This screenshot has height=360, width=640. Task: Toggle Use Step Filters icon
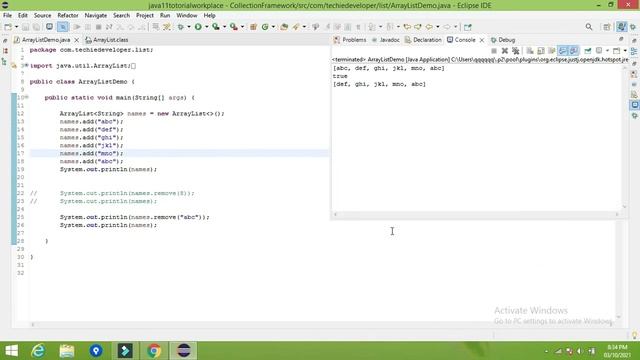[167, 27]
